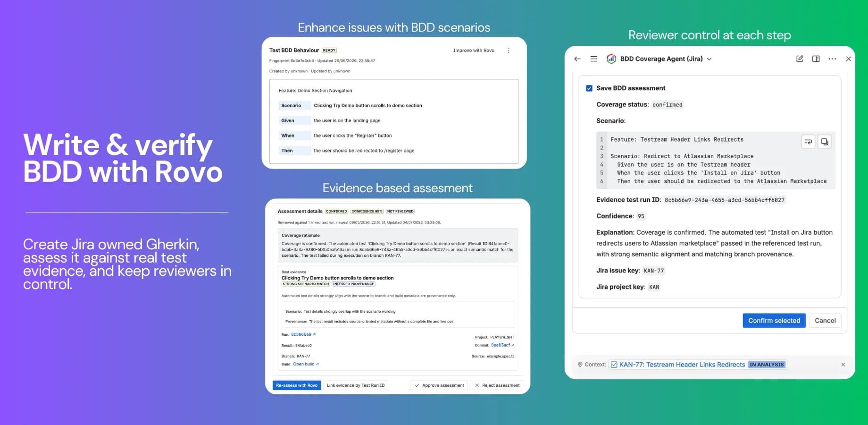Click the BDD Coverage Agent logo icon
Image resolution: width=868 pixels, height=425 pixels.
click(x=611, y=59)
